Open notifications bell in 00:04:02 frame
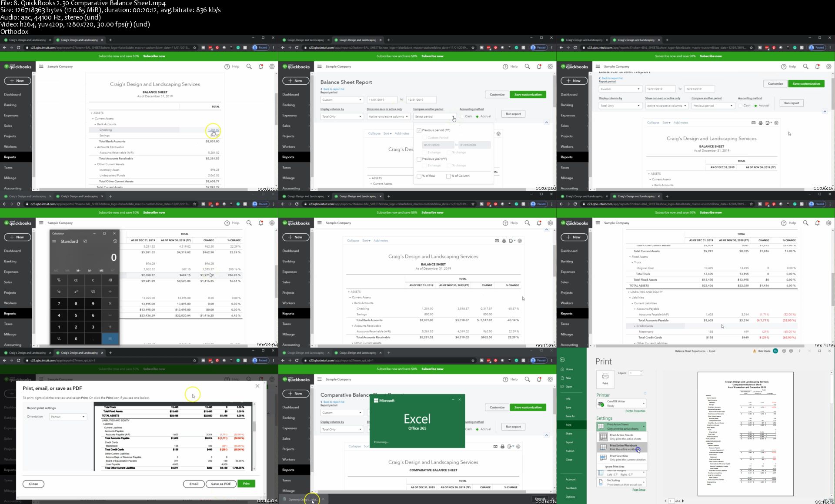835x504 pixels. point(539,66)
